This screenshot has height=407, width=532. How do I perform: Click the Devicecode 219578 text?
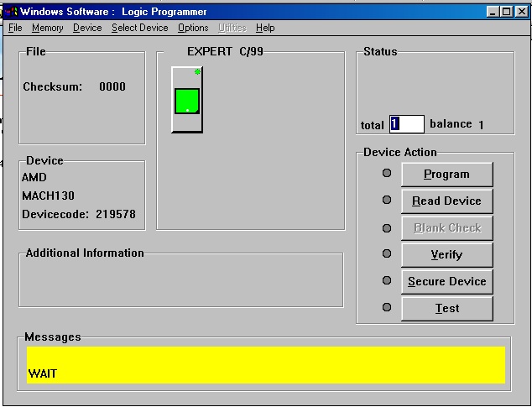click(79, 214)
